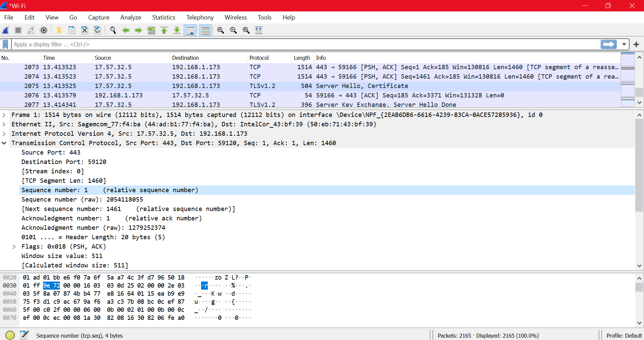The height and width of the screenshot is (340, 644).
Task: Open the Expert Information indicator
Action: click(x=10, y=335)
